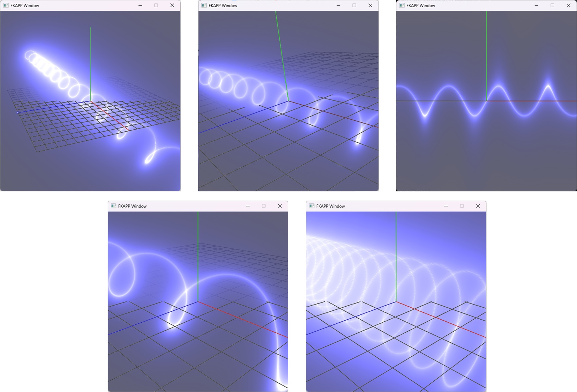
Task: Click the app icon of top-left FKAPP Window
Action: (x=6, y=5)
